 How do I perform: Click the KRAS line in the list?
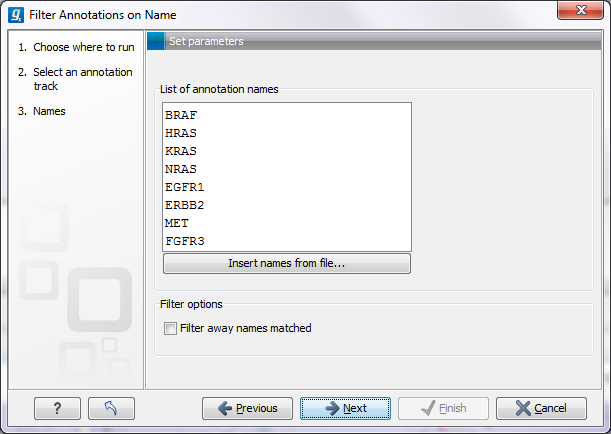pos(181,151)
